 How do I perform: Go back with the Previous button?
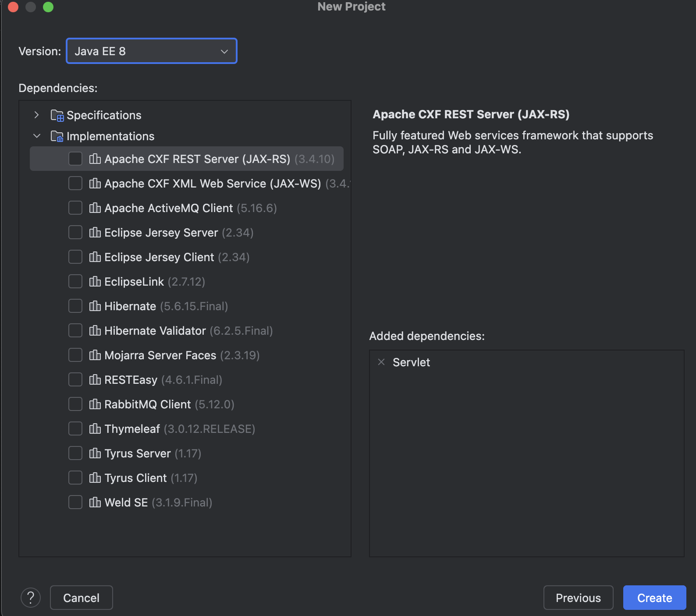pyautogui.click(x=578, y=598)
